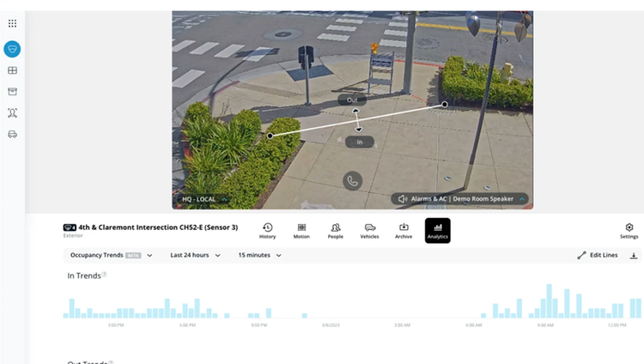Click the In Trends heading
This screenshot has width=644, height=364.
coord(84,276)
